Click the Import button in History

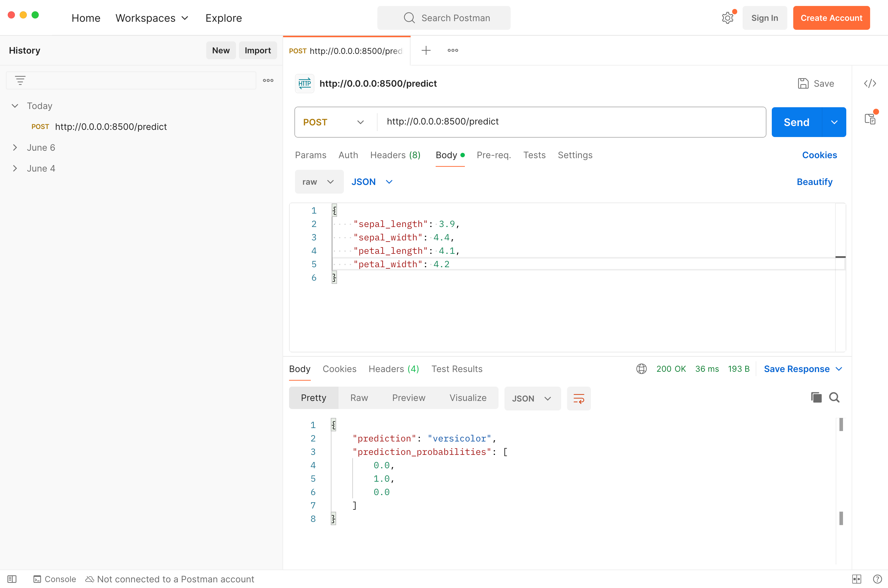point(257,51)
